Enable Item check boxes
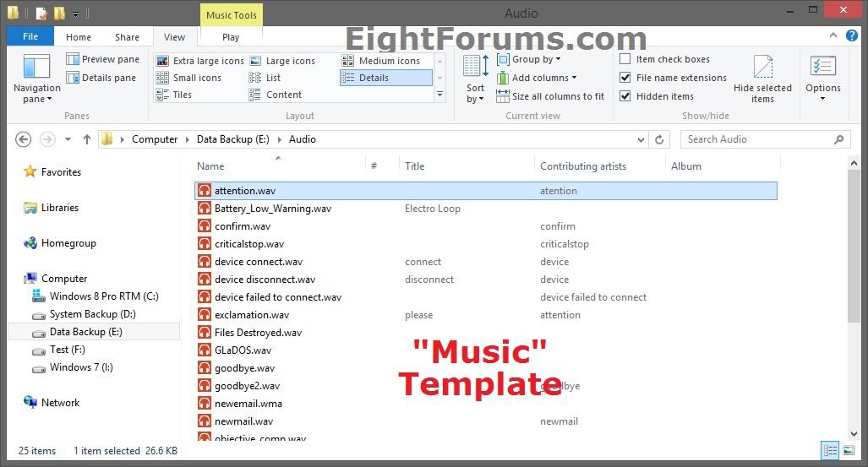 [625, 59]
